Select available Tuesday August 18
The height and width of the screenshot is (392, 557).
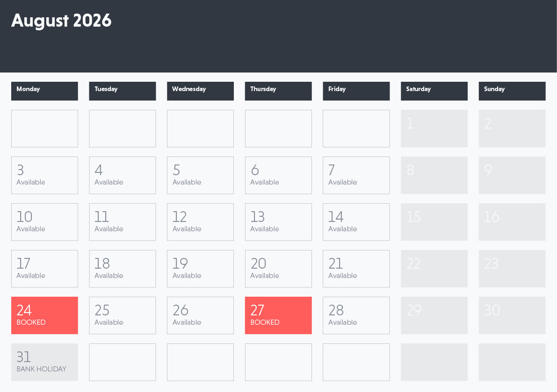pyautogui.click(x=123, y=269)
